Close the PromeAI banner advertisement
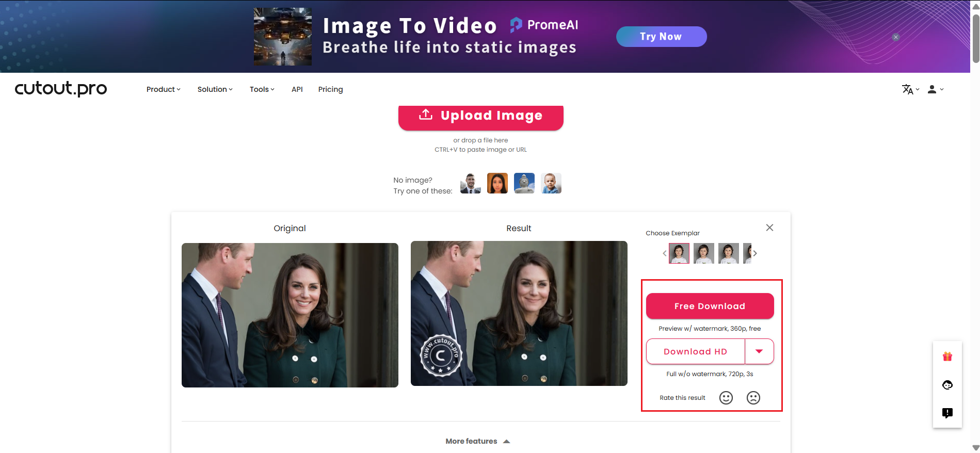This screenshot has width=980, height=453. (x=896, y=37)
